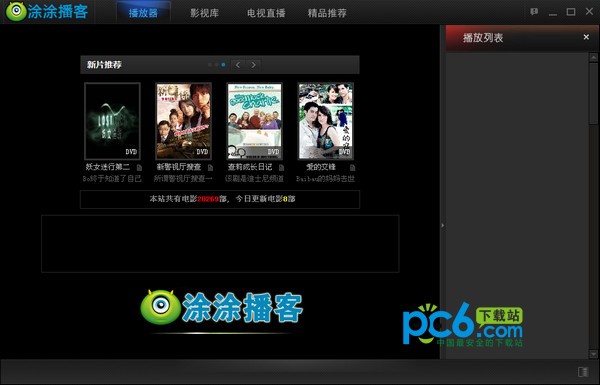
Task: Open the 查莉成长日记 title link
Action: [x=250, y=167]
